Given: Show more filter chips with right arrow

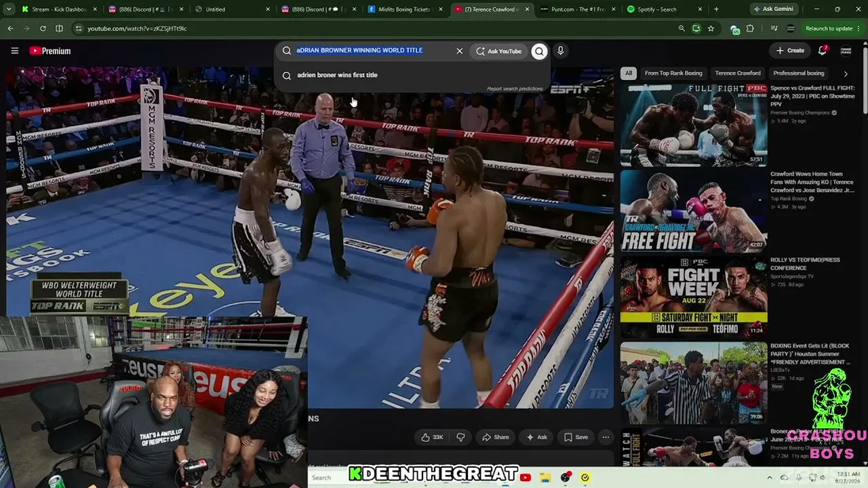Looking at the screenshot, I should click(x=846, y=73).
